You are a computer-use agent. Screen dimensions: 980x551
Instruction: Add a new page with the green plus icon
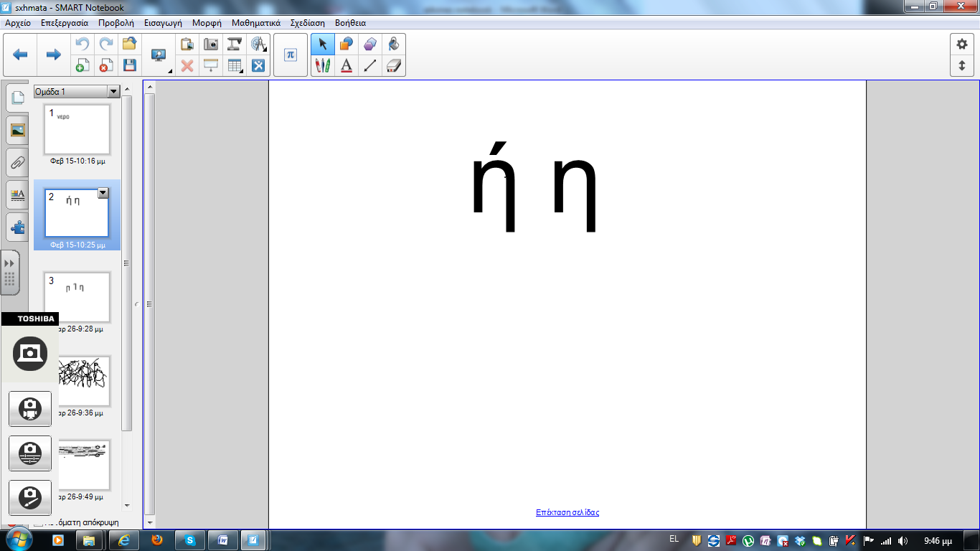click(x=82, y=65)
